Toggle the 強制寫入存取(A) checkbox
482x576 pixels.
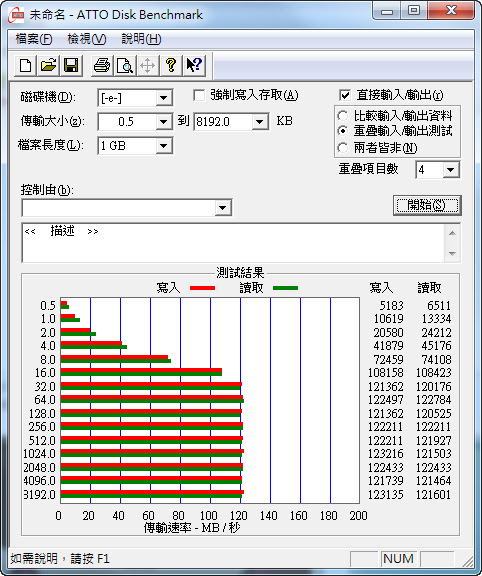tap(199, 96)
